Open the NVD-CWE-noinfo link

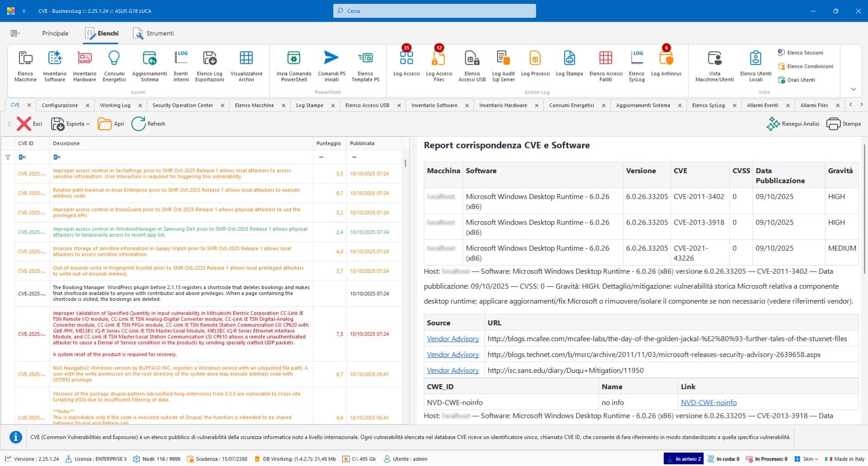[x=708, y=402]
